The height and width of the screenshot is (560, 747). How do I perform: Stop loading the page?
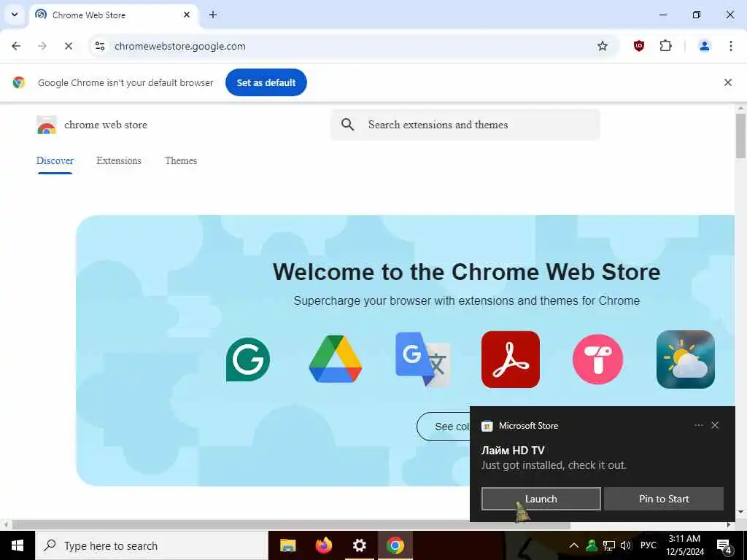tap(68, 46)
